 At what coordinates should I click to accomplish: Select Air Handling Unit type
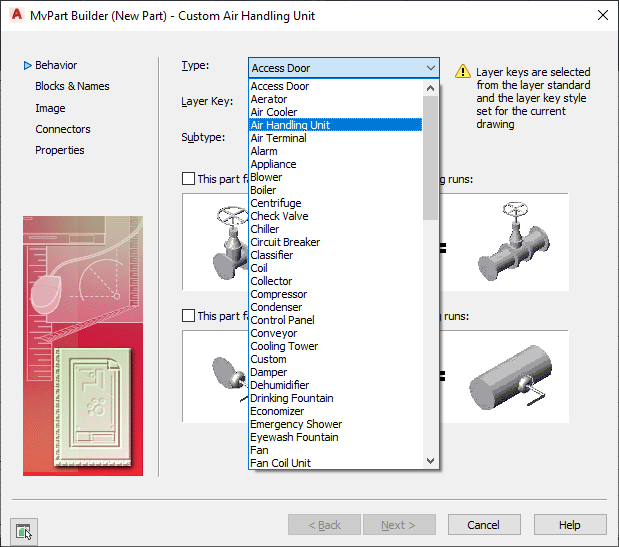tap(336, 125)
